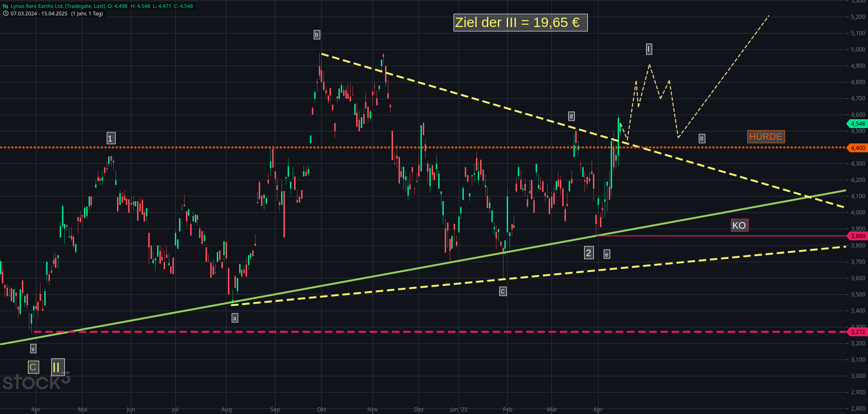Click the orange 4,400 price tag
868x414 pixels.
(x=857, y=148)
